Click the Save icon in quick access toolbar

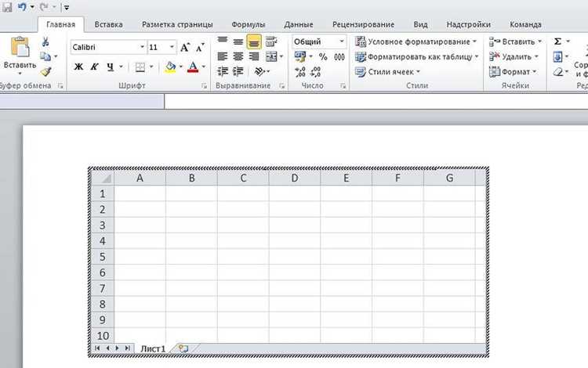coord(7,7)
